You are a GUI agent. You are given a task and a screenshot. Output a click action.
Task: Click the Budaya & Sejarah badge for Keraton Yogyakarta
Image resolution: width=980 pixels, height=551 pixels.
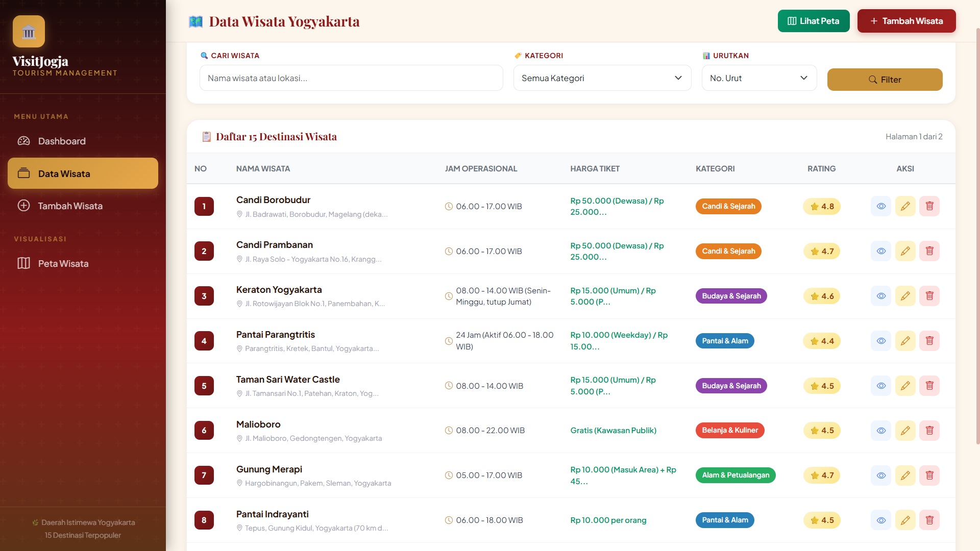pyautogui.click(x=731, y=296)
